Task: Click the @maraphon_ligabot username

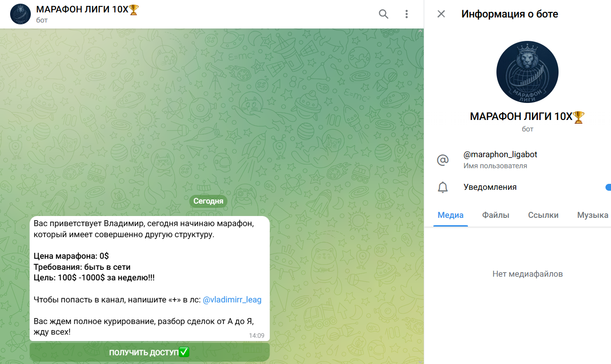Action: 500,154
